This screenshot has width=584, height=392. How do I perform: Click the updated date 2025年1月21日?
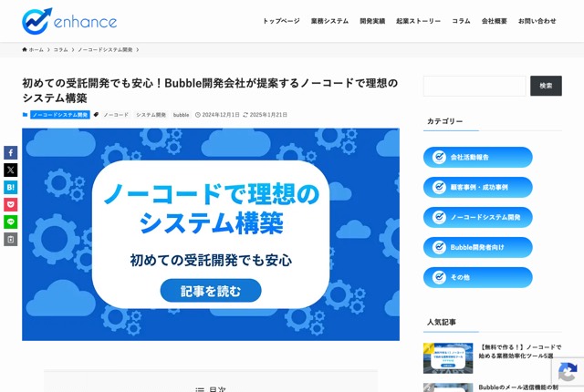coord(268,115)
